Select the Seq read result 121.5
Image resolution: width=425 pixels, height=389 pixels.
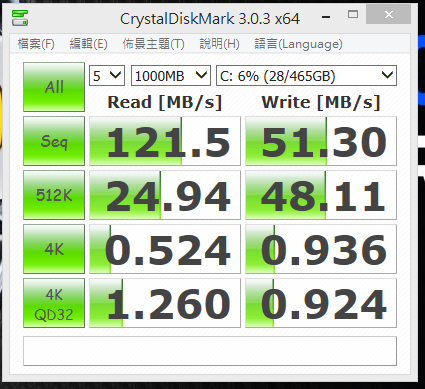click(165, 141)
